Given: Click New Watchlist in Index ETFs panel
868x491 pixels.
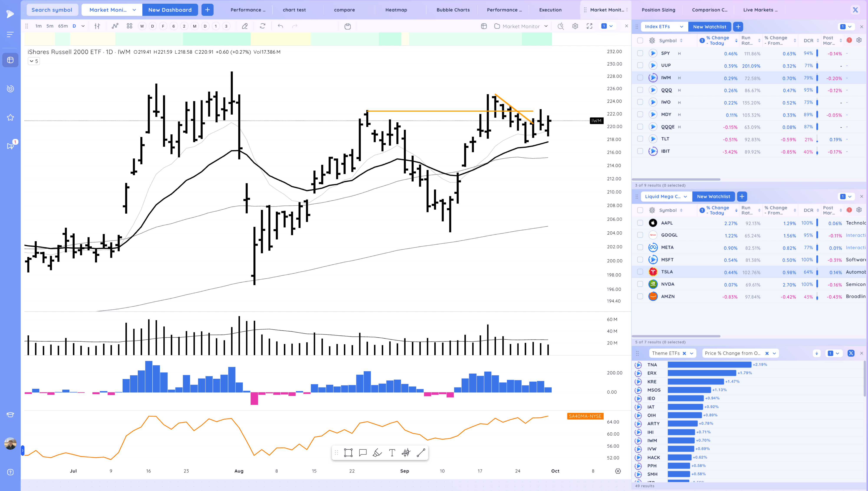Looking at the screenshot, I should [x=710, y=27].
